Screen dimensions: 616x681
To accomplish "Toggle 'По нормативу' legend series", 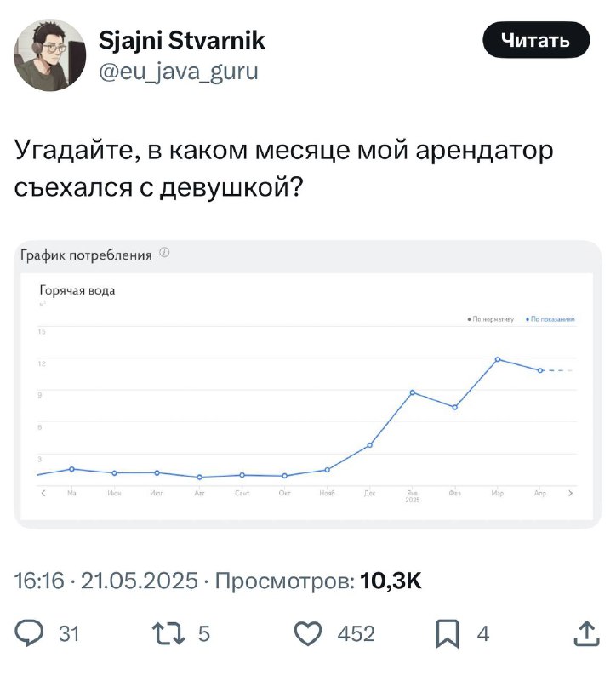I will (x=490, y=320).
